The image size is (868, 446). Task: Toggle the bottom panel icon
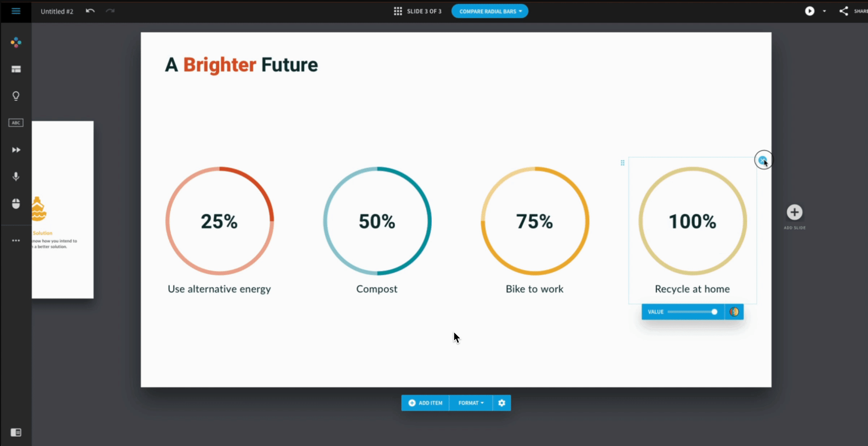pyautogui.click(x=16, y=432)
